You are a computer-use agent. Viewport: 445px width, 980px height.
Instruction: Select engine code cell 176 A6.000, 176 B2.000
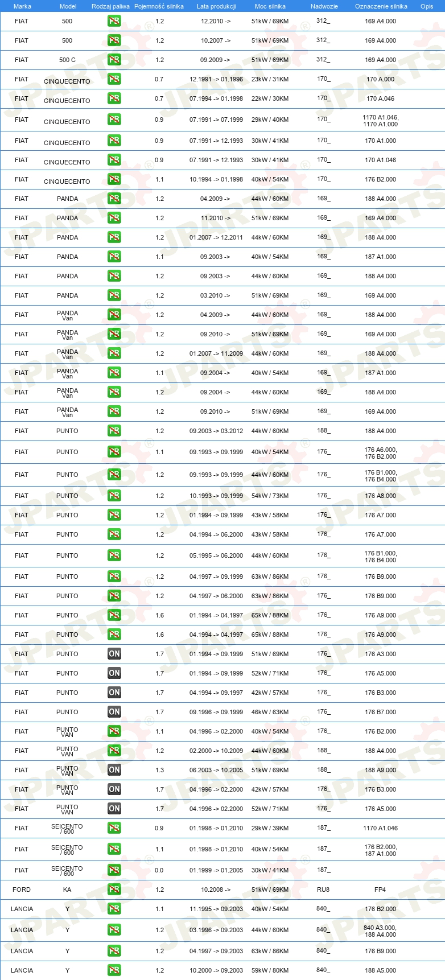coord(381,453)
